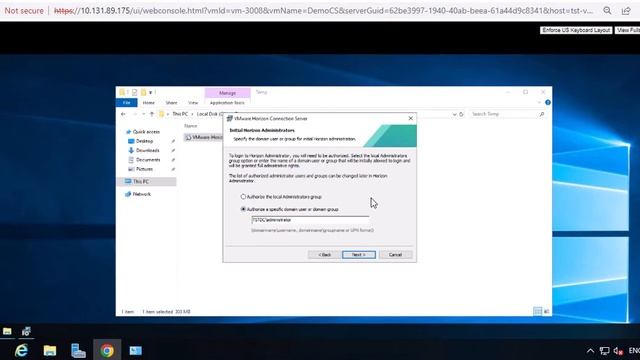Show hidden system tray icons

(x=590, y=351)
